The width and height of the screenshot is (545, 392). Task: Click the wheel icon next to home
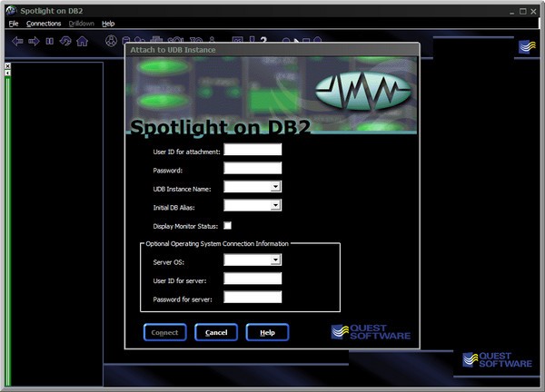tap(111, 41)
